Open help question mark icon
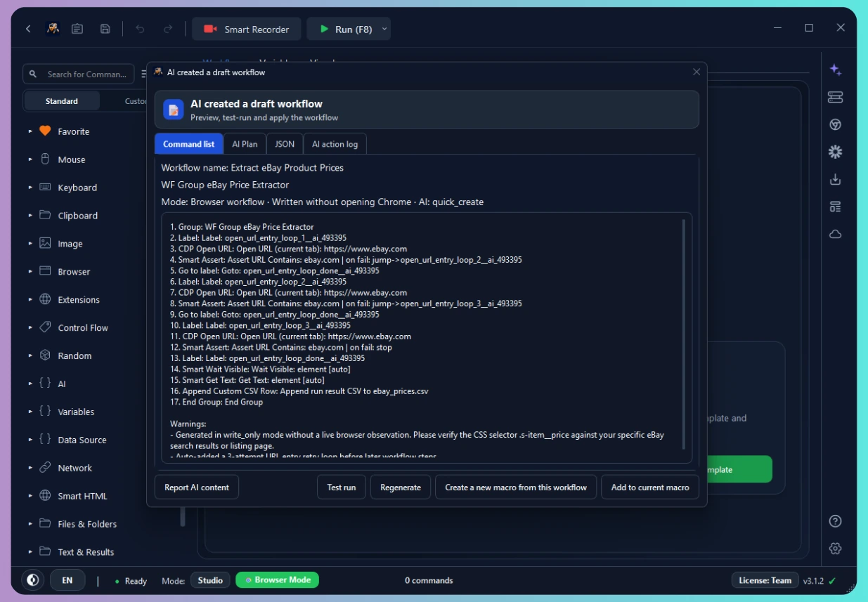The height and width of the screenshot is (602, 868). click(x=835, y=521)
